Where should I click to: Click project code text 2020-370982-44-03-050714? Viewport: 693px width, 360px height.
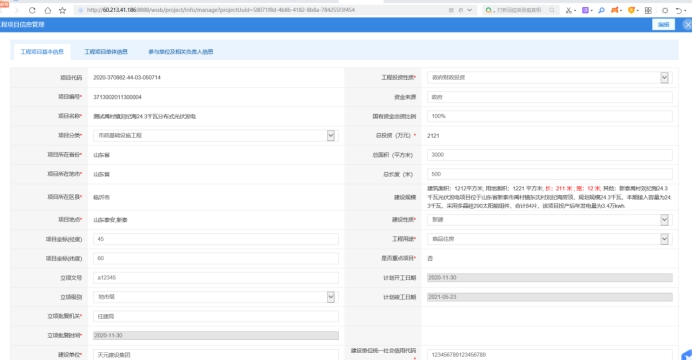[x=127, y=77]
